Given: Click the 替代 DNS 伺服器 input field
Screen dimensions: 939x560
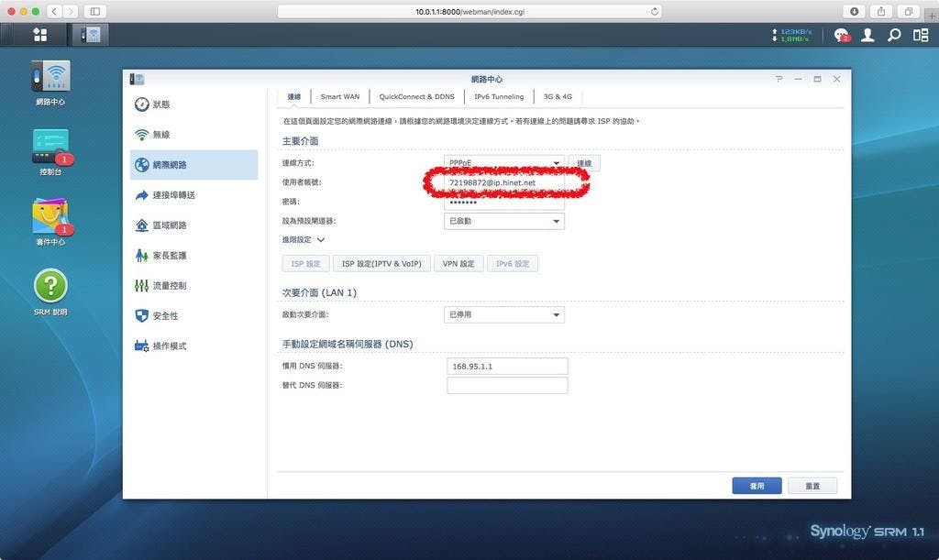Looking at the screenshot, I should (x=507, y=386).
